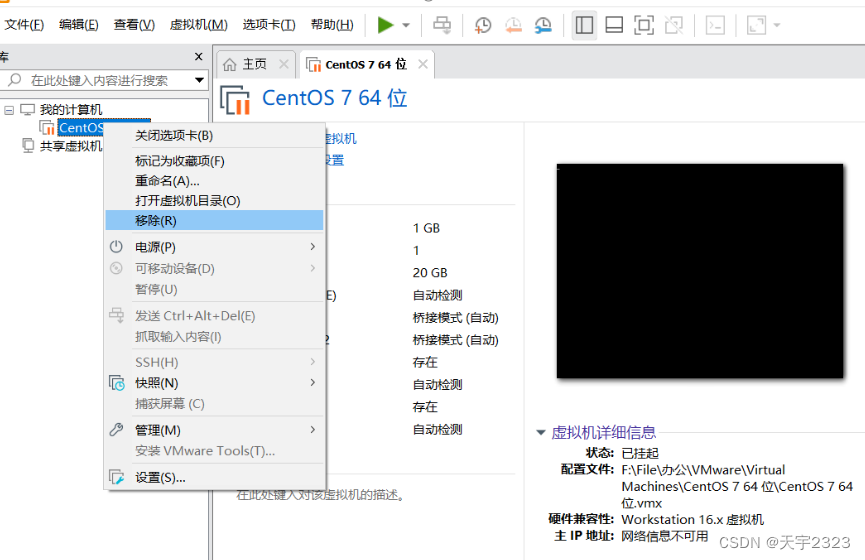The height and width of the screenshot is (560, 865).
Task: Click the 网络信息不可用 IP address text
Action: point(665,536)
